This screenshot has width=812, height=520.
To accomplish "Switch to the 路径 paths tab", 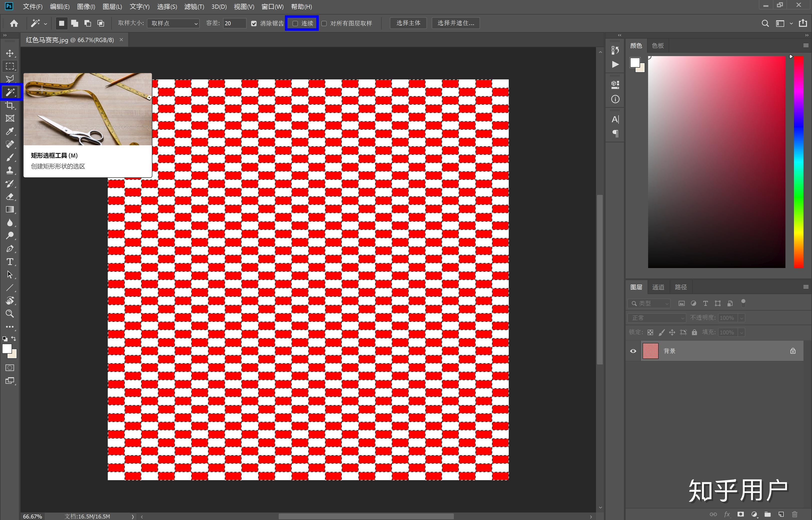I will point(681,287).
